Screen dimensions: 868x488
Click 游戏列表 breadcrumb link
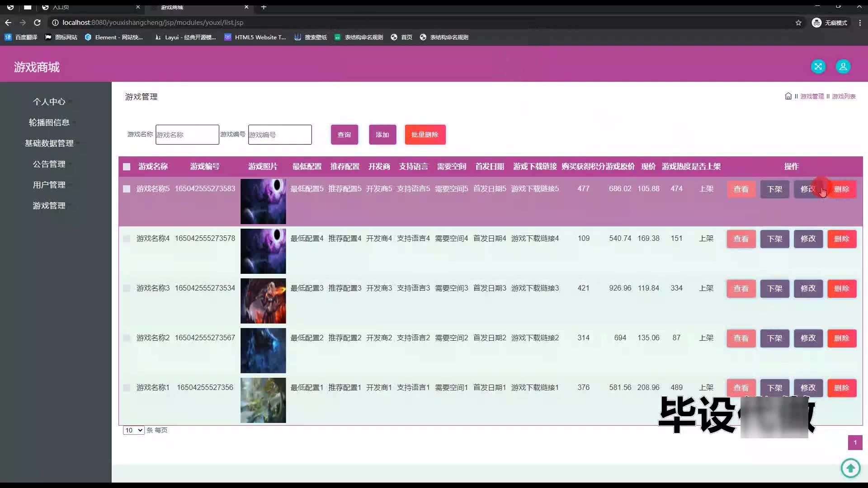pyautogui.click(x=844, y=96)
